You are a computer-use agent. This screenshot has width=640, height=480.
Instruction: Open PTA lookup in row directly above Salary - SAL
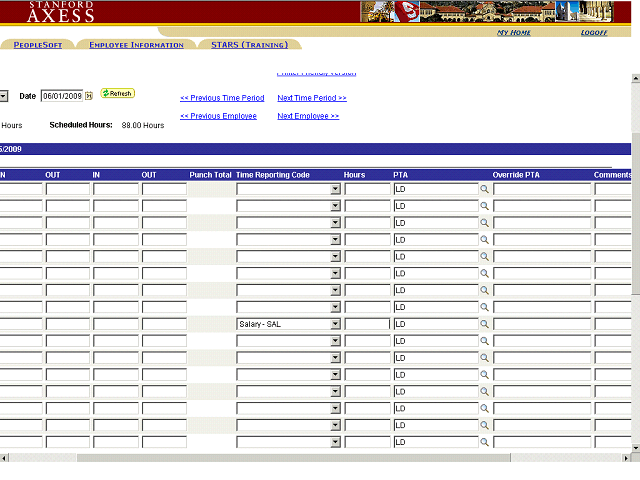tap(485, 307)
